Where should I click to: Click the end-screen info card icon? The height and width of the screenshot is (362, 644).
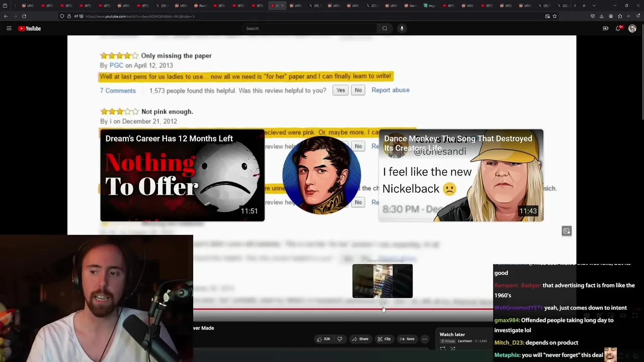pos(567,231)
